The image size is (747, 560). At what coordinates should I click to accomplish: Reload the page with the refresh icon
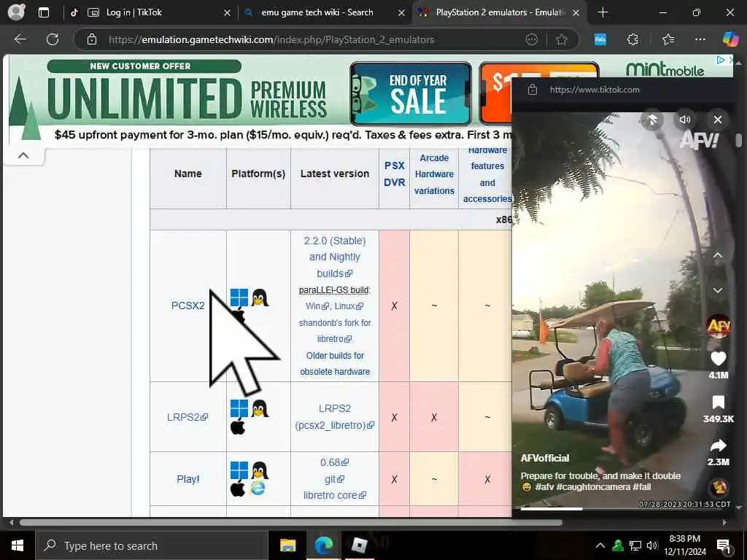[53, 39]
